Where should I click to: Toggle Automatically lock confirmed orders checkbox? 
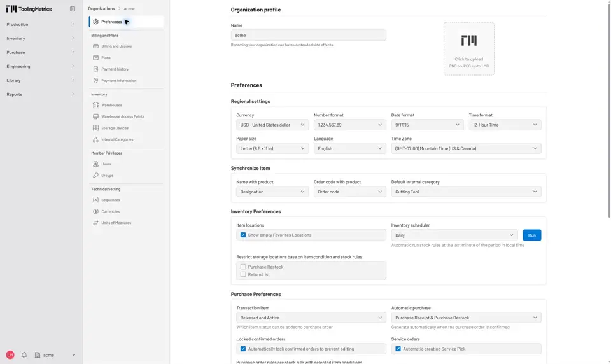[243, 349]
